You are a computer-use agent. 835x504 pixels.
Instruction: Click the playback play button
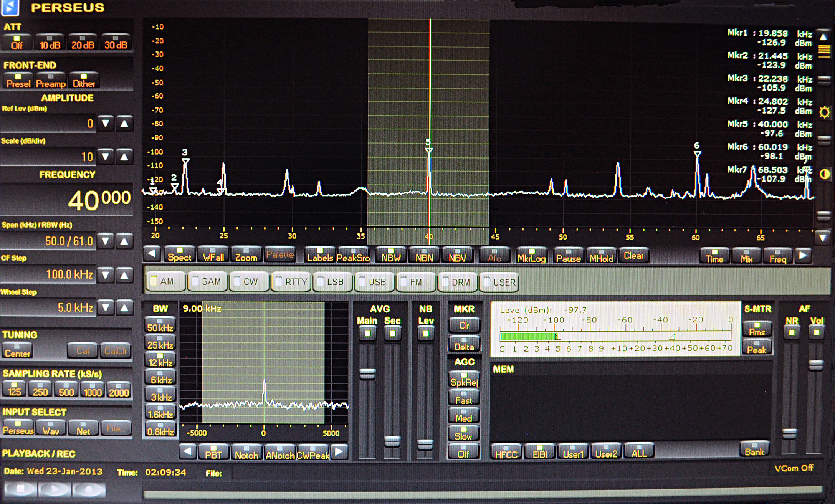pos(54,489)
